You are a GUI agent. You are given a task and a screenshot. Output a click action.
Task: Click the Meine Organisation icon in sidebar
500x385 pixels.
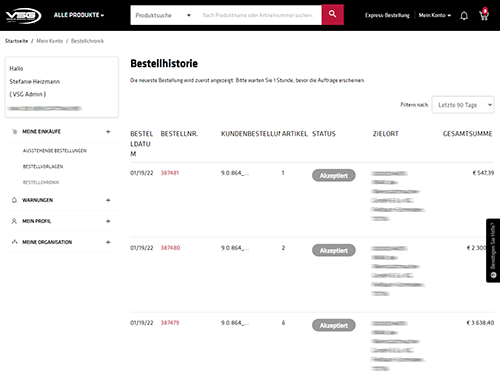[x=14, y=242]
